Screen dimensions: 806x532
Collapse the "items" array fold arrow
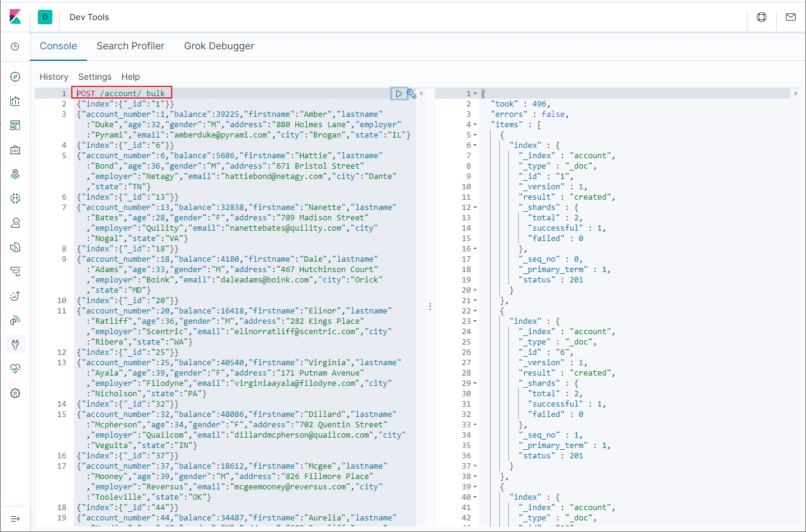(x=475, y=124)
